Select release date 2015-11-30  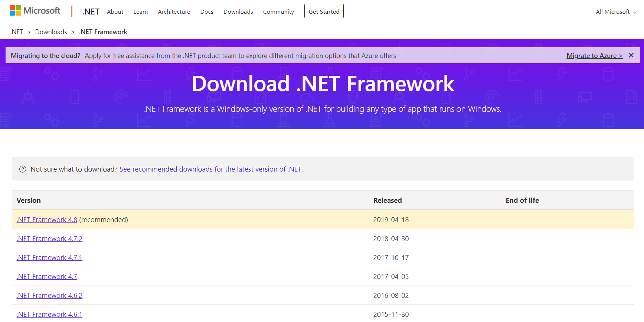(391, 314)
